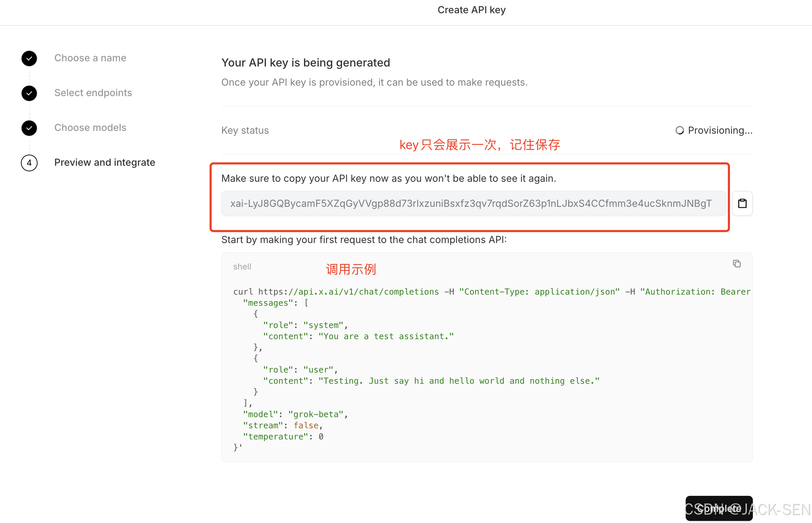Click the Select endpoints checkmark icon

click(29, 93)
